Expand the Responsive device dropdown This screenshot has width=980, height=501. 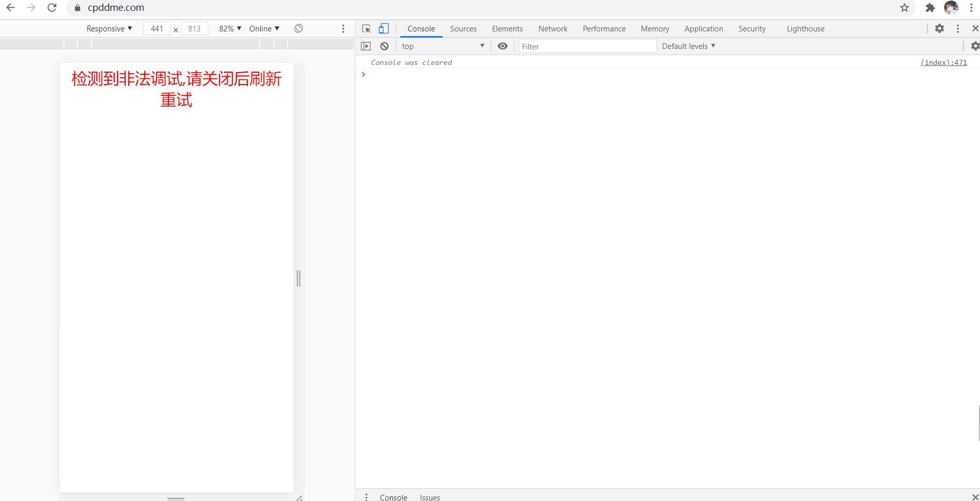click(109, 29)
